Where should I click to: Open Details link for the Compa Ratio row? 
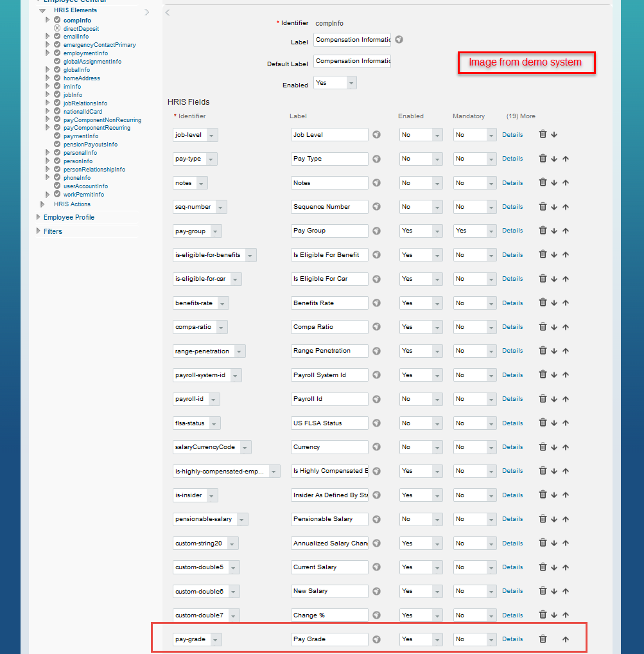512,327
